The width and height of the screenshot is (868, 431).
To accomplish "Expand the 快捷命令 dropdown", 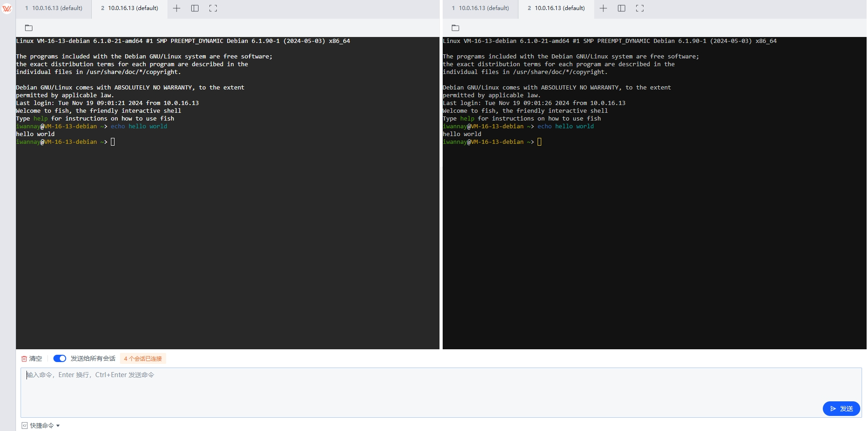I will point(58,425).
